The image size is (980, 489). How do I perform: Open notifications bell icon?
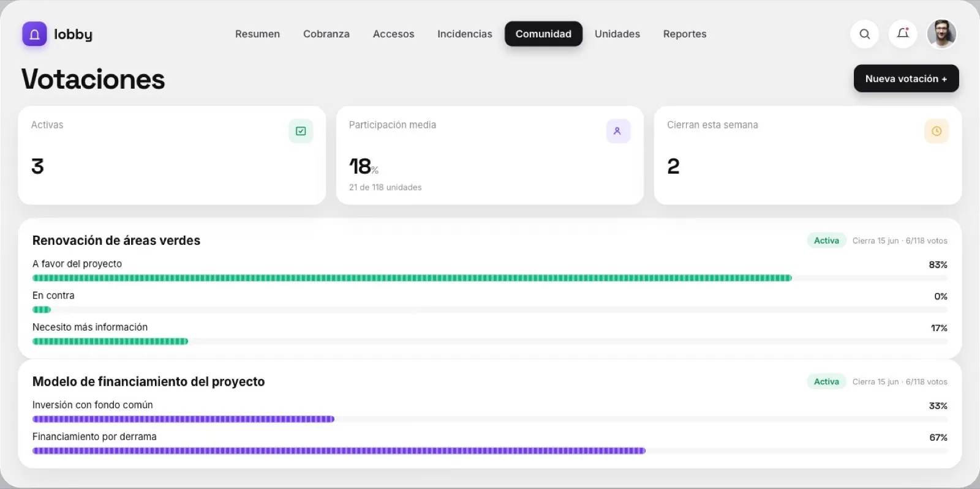click(x=902, y=34)
